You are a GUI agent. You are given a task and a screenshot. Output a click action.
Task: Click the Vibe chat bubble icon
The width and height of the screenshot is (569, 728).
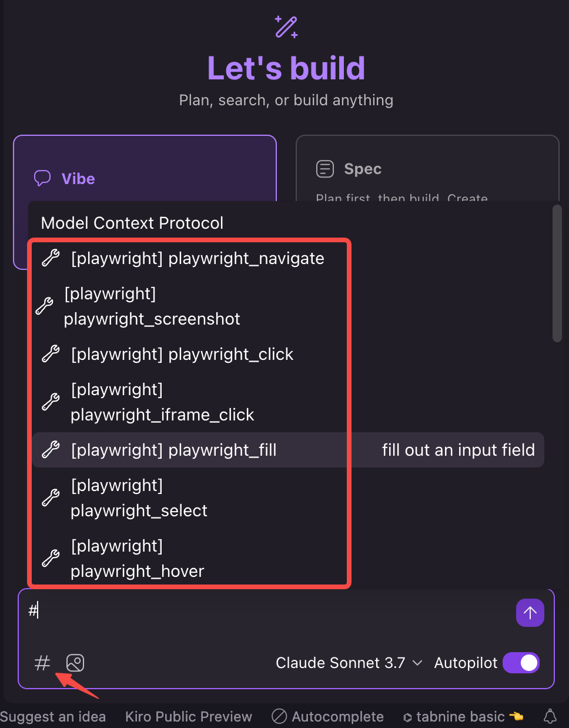(42, 178)
